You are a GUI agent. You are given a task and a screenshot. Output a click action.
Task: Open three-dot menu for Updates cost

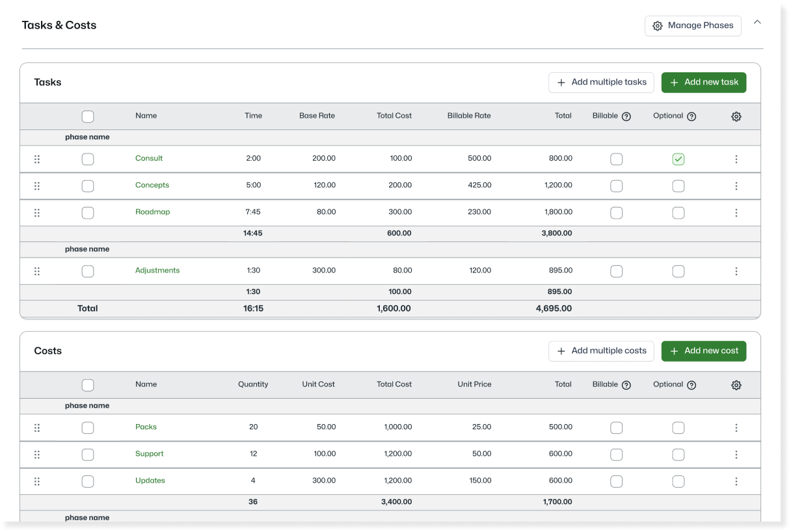tap(736, 481)
